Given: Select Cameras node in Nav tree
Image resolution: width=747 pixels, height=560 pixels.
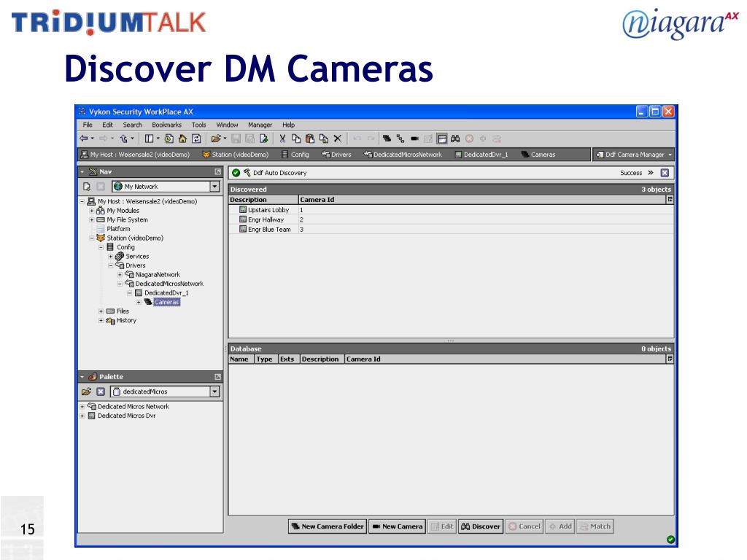Looking at the screenshot, I should (x=166, y=302).
